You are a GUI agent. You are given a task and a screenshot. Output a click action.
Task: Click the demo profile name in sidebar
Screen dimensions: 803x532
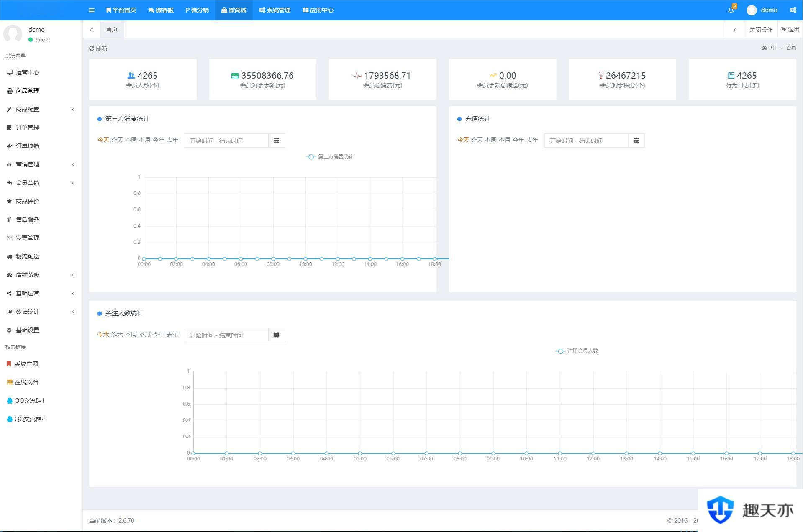point(36,30)
